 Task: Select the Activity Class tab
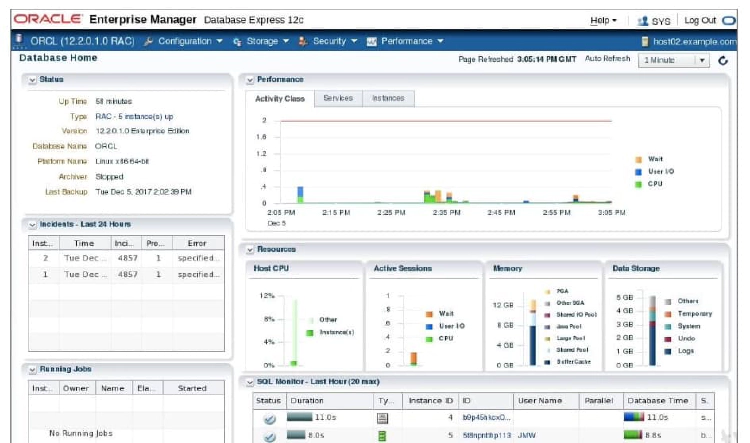280,99
